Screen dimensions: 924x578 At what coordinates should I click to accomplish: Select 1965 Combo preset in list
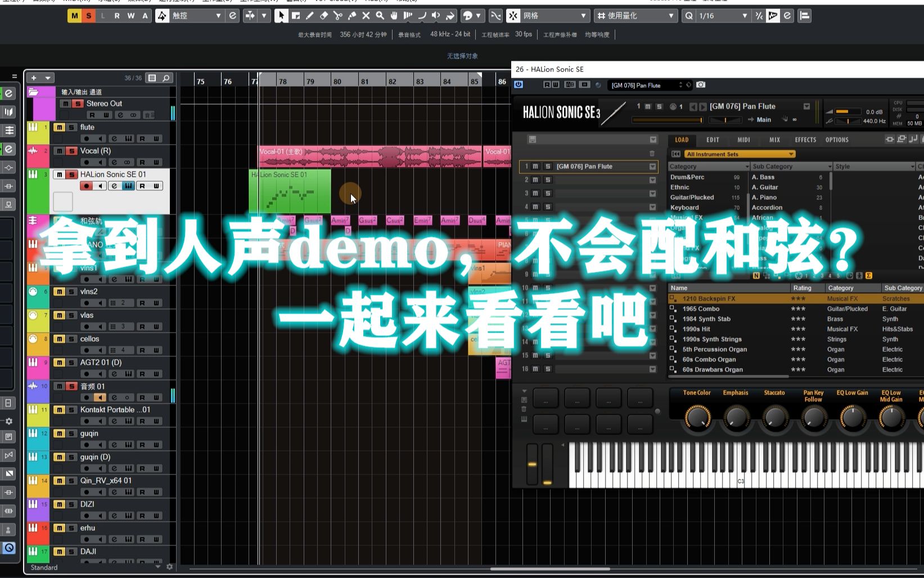(701, 309)
